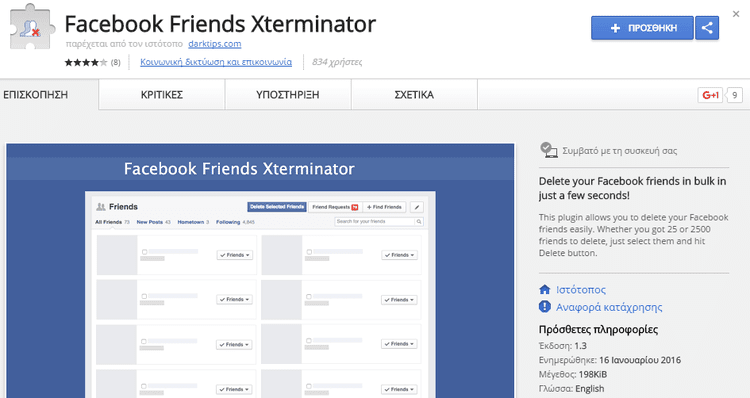Viewport: 750px width, 398px height.
Task: Open Κοινωνική δικτύωση και επικοινωνία category link
Action: tap(216, 62)
